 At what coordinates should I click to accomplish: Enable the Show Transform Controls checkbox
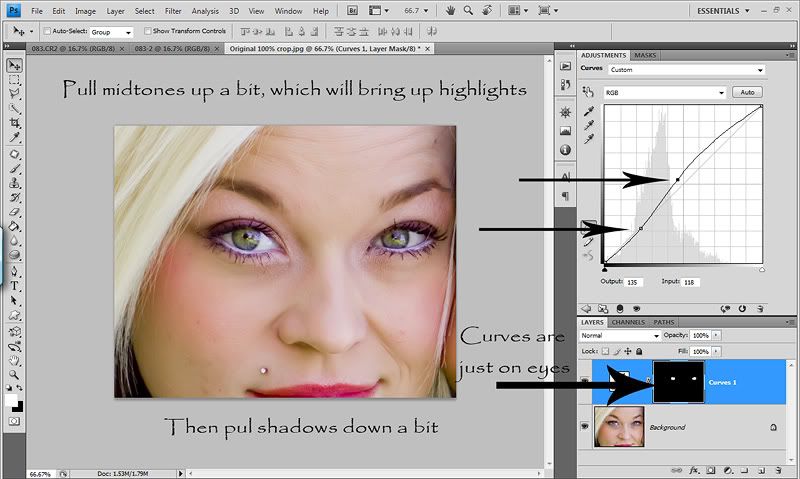pos(147,31)
